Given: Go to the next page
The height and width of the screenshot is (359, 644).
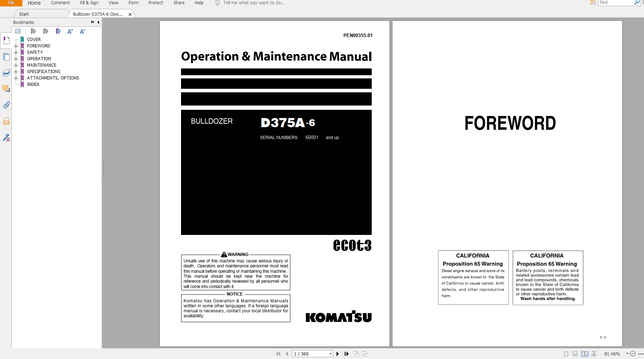Looking at the screenshot, I should pyautogui.click(x=338, y=354).
